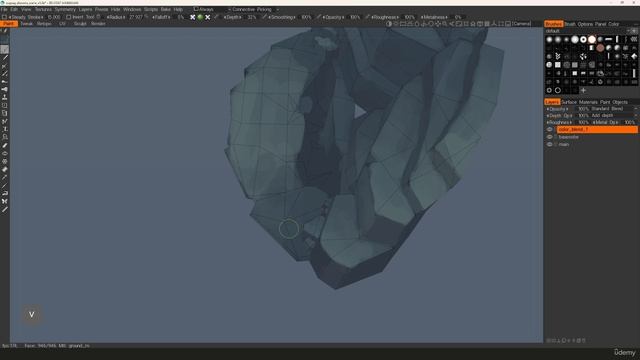The height and width of the screenshot is (360, 640).
Task: Toggle gloss channel X icon right of green sphere
Action: coord(208,17)
